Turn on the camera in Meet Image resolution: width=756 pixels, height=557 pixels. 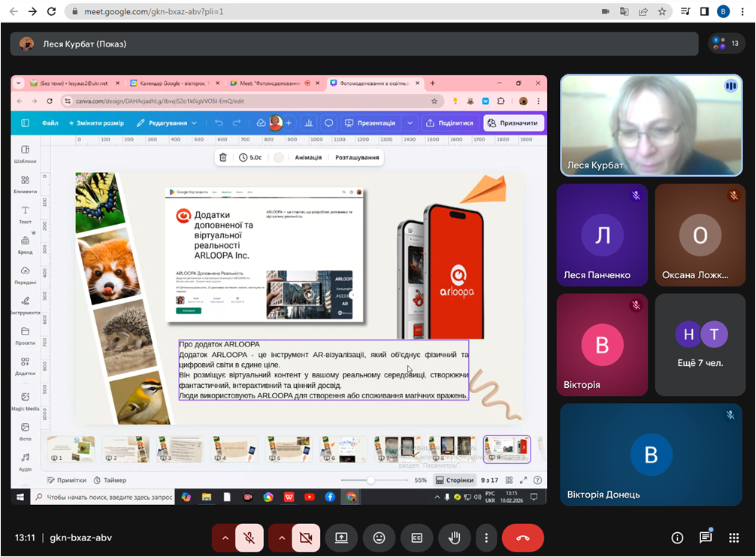click(x=305, y=538)
